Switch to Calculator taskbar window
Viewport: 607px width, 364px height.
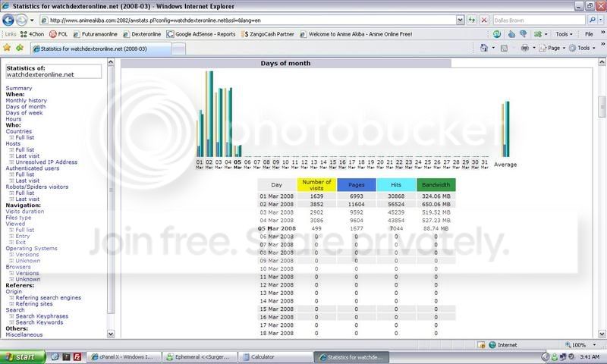275,357
